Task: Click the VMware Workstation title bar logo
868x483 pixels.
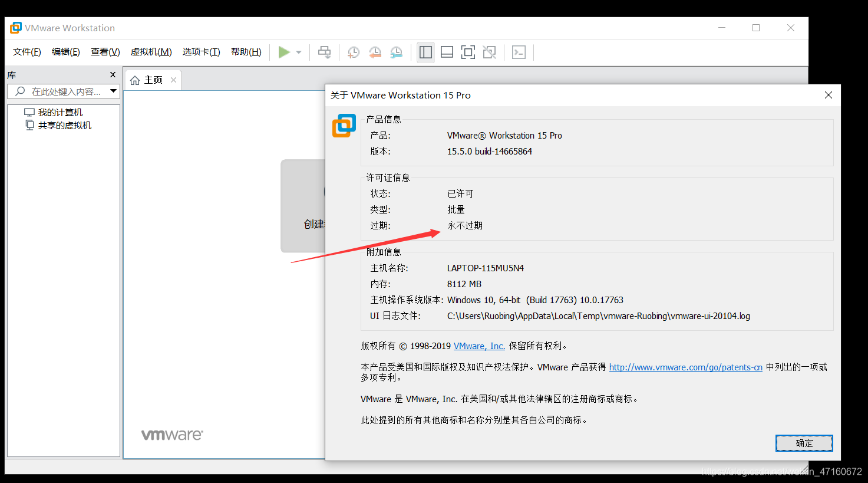Action: coord(16,28)
